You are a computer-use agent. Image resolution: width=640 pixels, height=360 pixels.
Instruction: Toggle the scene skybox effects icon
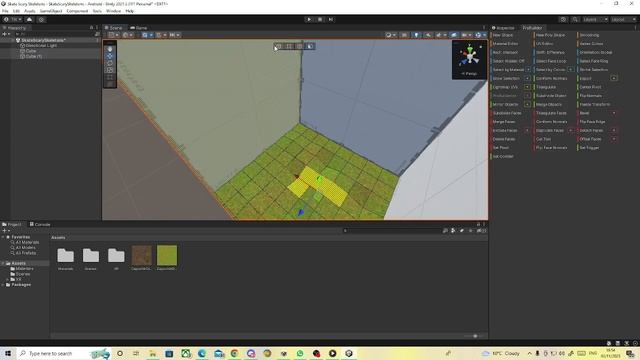[x=440, y=35]
